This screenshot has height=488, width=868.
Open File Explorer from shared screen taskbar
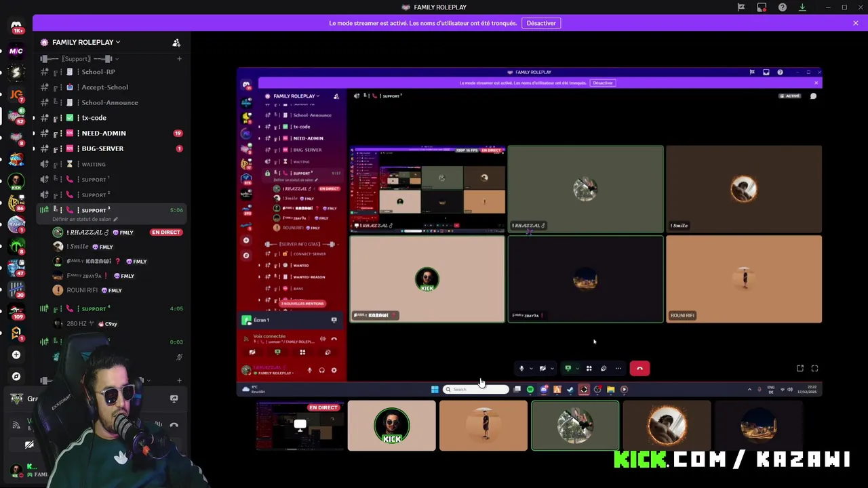611,390
